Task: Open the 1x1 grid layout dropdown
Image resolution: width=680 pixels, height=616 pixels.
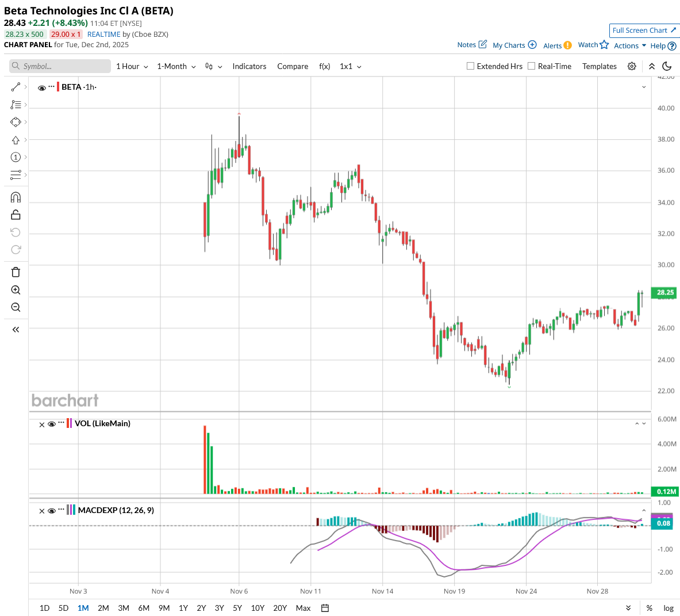Action: coord(351,66)
